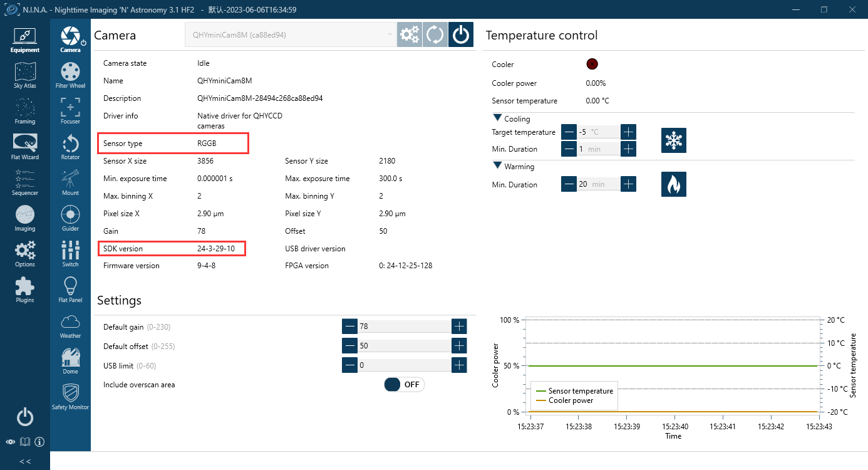This screenshot has width=868, height=470.
Task: Open the info about icon
Action: point(39,442)
